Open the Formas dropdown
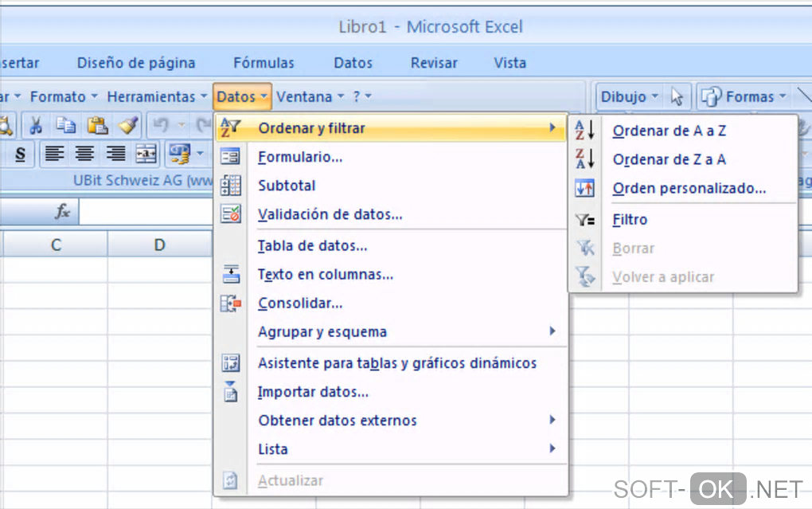Viewport: 812px width, 509px height. pyautogui.click(x=741, y=97)
